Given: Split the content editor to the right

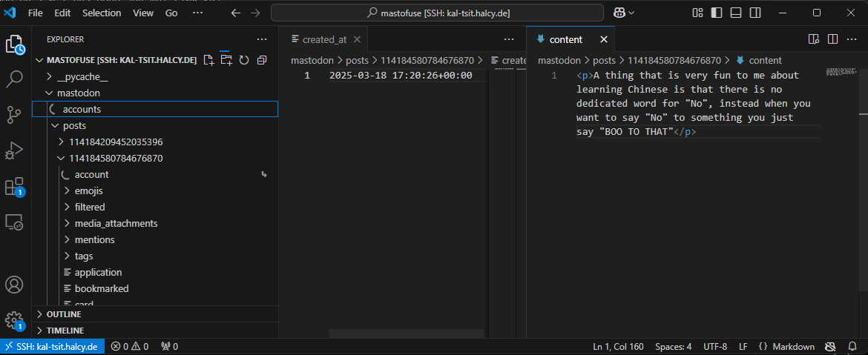Looking at the screenshot, I should (x=832, y=39).
